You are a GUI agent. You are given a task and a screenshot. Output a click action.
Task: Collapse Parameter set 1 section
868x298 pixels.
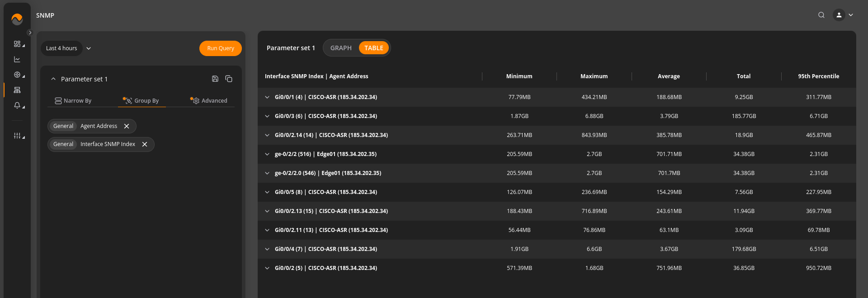[53, 79]
